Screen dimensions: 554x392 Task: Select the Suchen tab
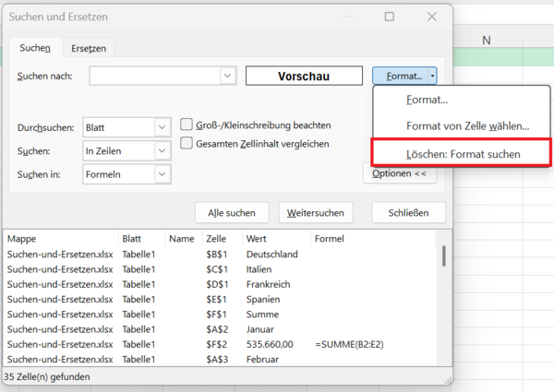click(35, 48)
